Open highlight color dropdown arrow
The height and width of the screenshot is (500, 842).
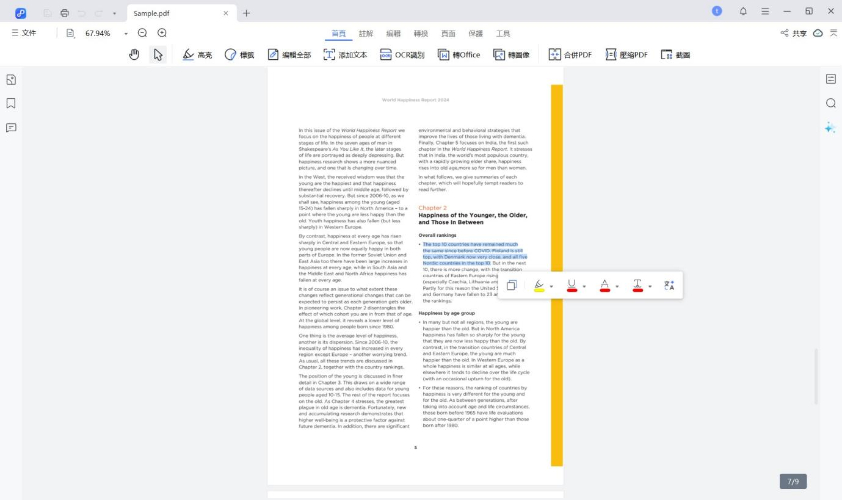click(x=552, y=287)
